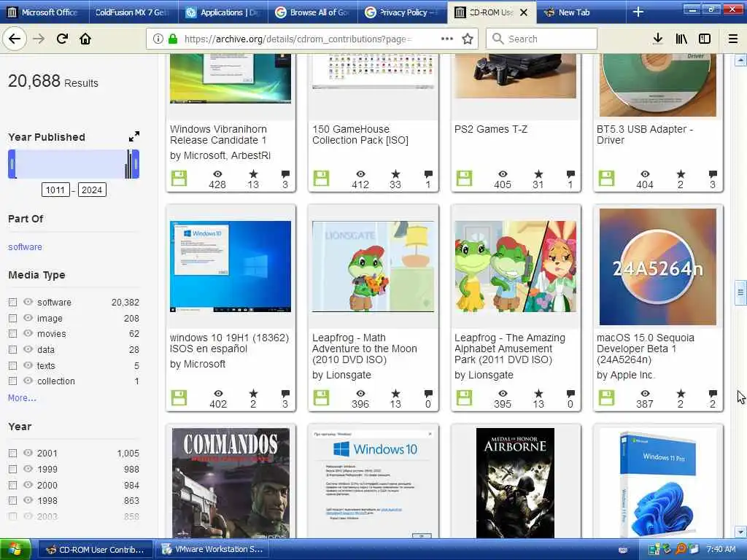This screenshot has width=747, height=560.
Task: Switch to the Browse All of Google tab
Action: tap(312, 12)
